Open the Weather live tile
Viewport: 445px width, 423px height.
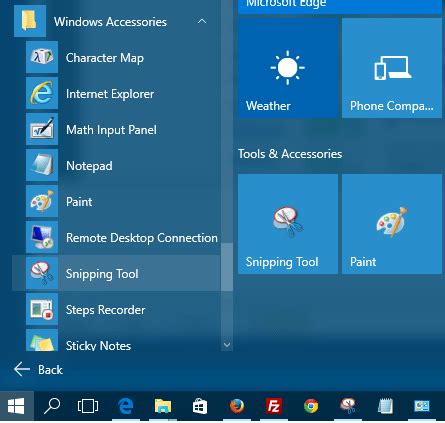[x=288, y=68]
